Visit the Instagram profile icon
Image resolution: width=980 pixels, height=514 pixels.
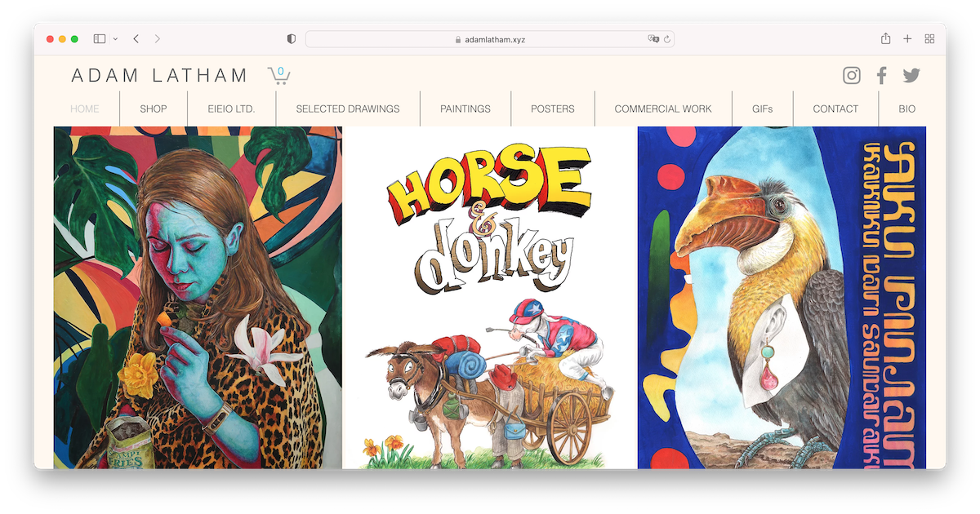point(852,76)
